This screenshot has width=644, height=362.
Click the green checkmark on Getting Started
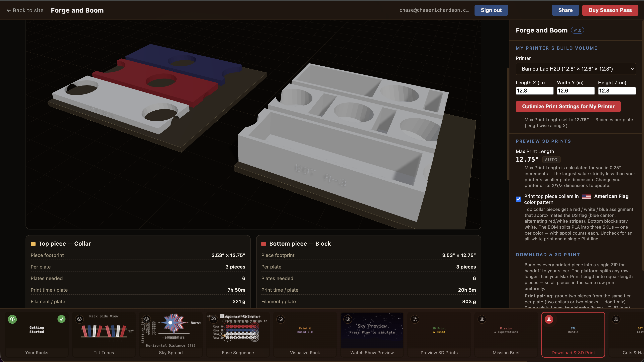click(61, 319)
